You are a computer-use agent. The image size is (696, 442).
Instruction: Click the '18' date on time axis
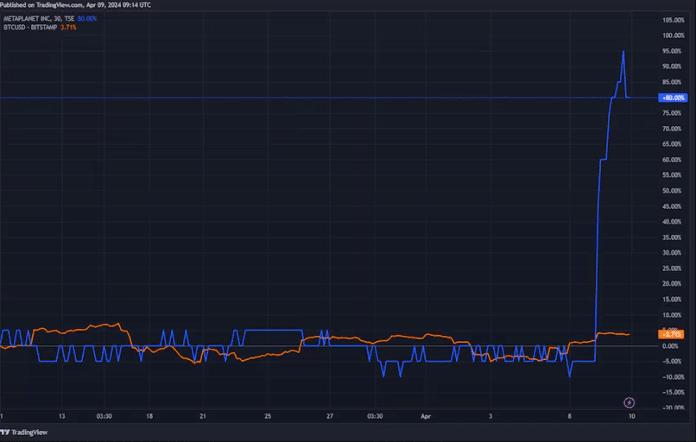coord(149,413)
